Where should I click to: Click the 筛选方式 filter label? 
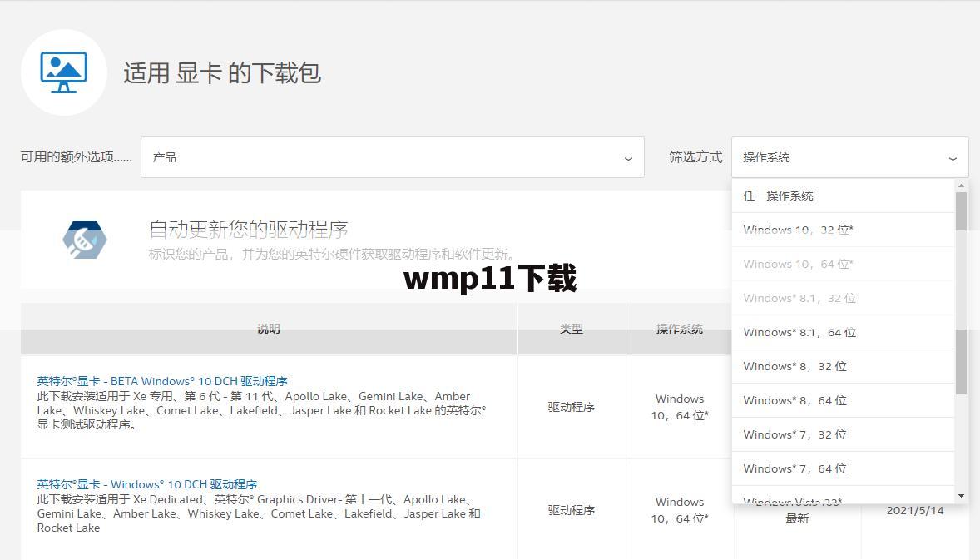tap(695, 157)
